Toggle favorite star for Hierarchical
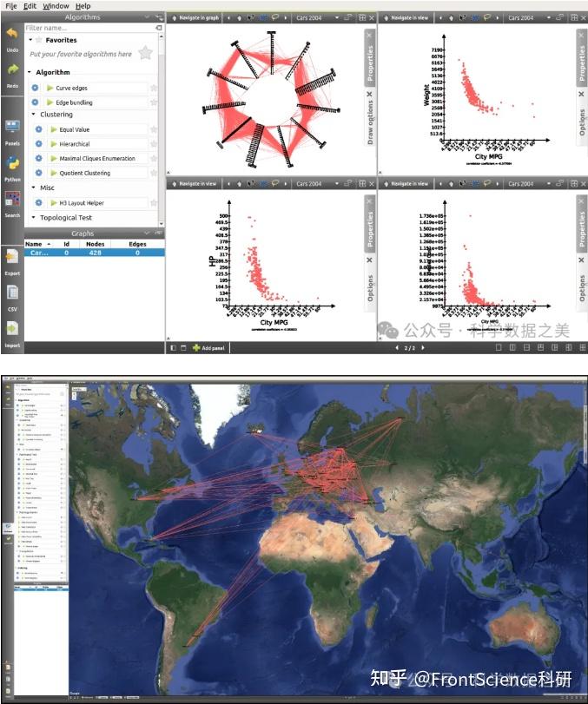This screenshot has height=704, width=588. click(x=154, y=144)
